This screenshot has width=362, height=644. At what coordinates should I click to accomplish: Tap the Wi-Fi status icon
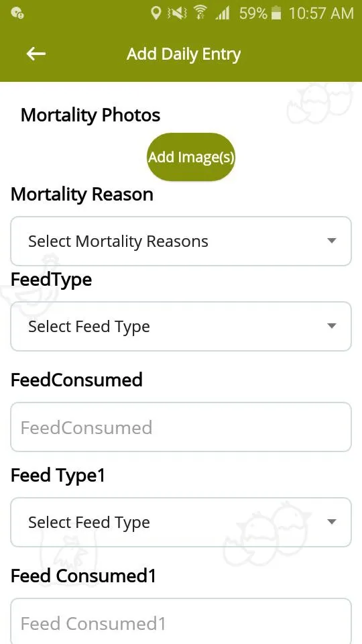(x=200, y=13)
